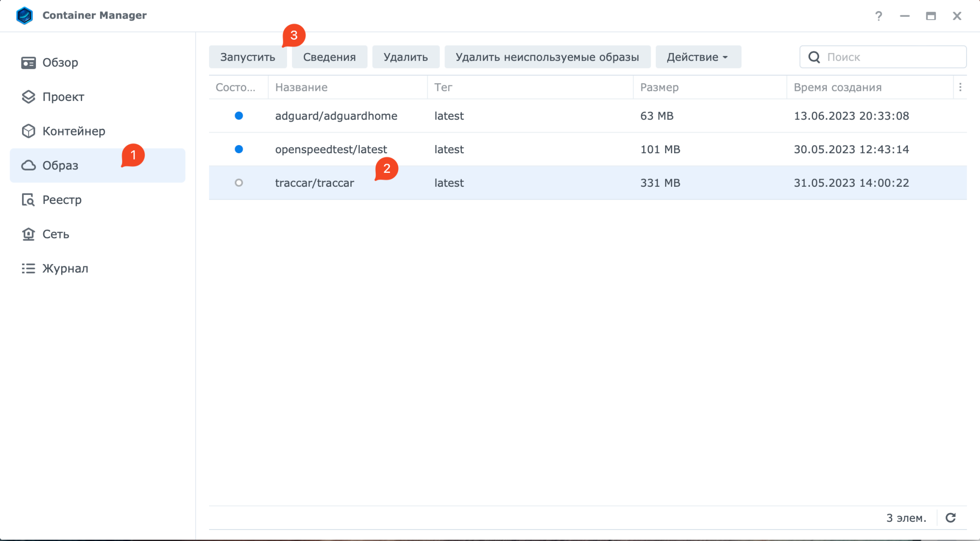The width and height of the screenshot is (980, 541).
Task: Click latest tag of adguard/adguardhome
Action: coord(449,116)
